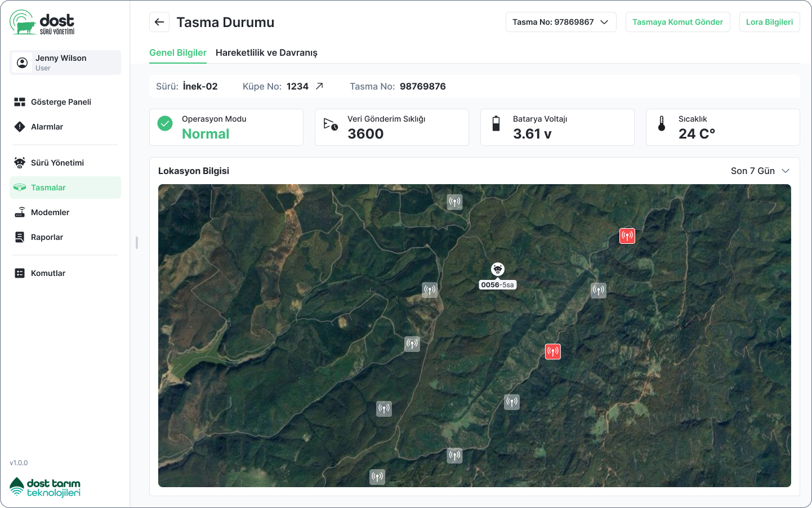This screenshot has height=508, width=812.
Task: Click the Lokasyon Bilgisi heading
Action: point(194,171)
